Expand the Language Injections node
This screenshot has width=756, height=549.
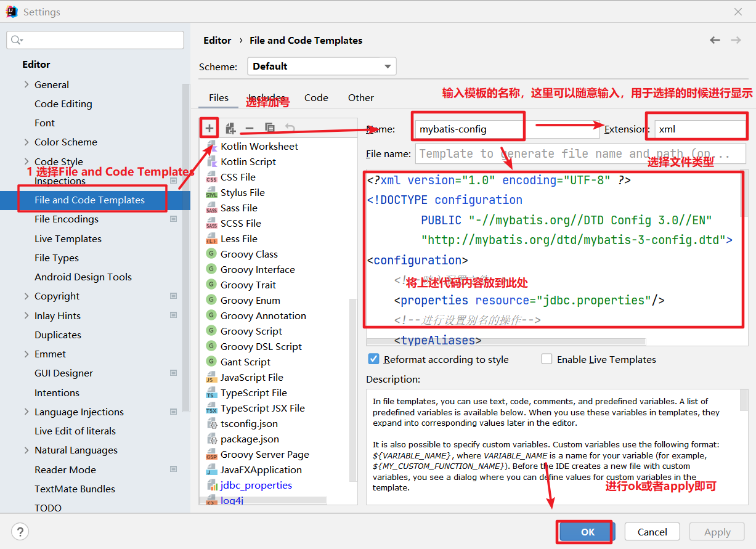point(26,412)
